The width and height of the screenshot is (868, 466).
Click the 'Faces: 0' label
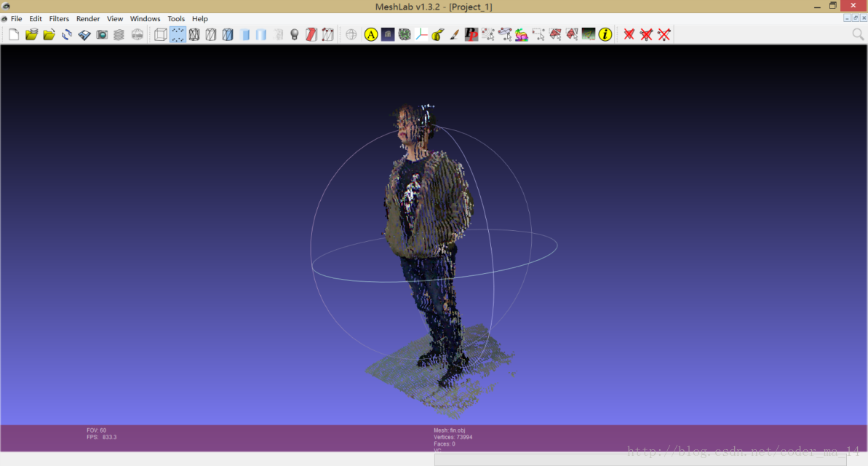445,444
